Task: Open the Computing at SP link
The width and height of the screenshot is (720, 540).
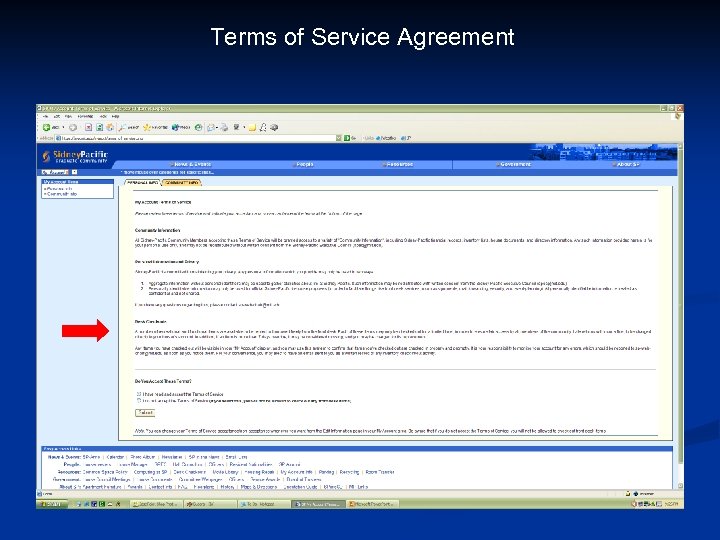Action: tap(150, 472)
